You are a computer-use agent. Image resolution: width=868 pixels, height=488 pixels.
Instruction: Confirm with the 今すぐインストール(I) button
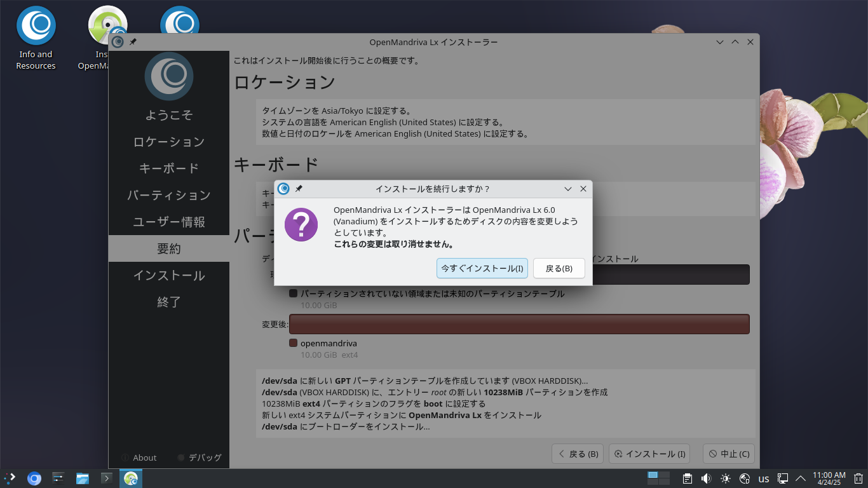point(482,268)
